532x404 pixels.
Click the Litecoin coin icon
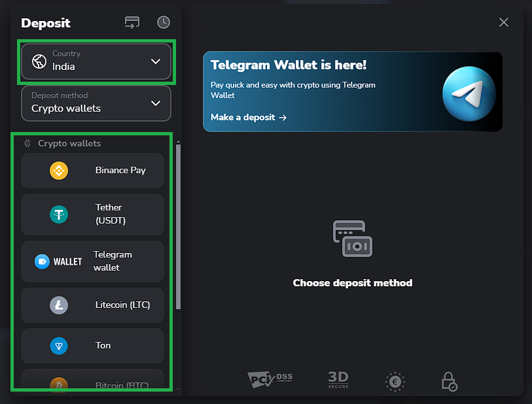(x=59, y=305)
